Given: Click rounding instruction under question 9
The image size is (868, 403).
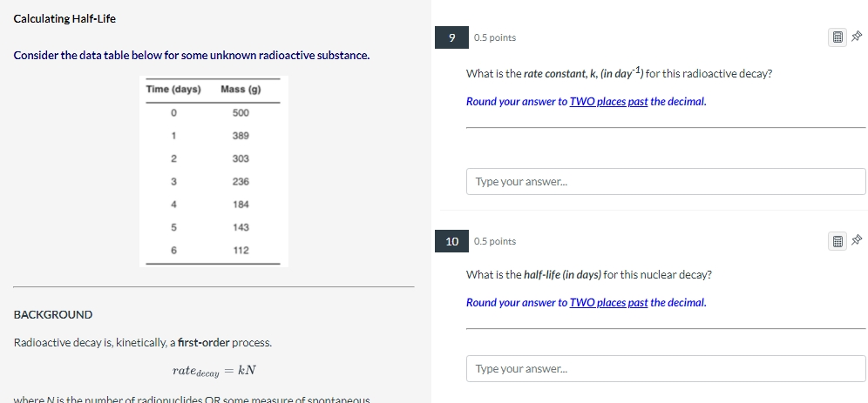Looking at the screenshot, I should click(587, 102).
